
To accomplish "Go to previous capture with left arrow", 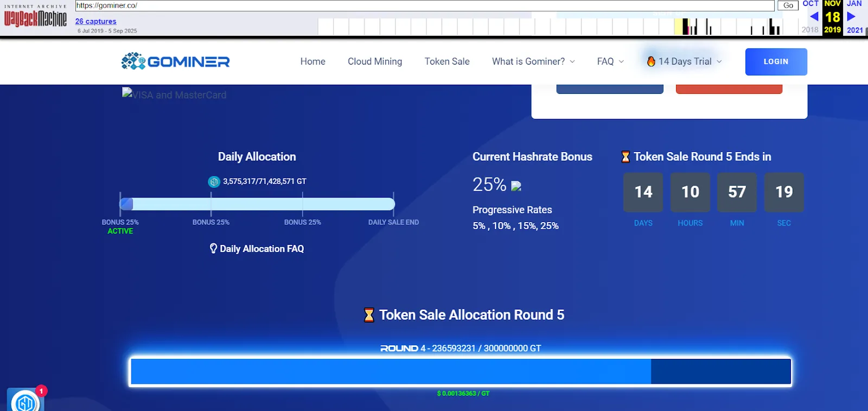I will pos(814,17).
